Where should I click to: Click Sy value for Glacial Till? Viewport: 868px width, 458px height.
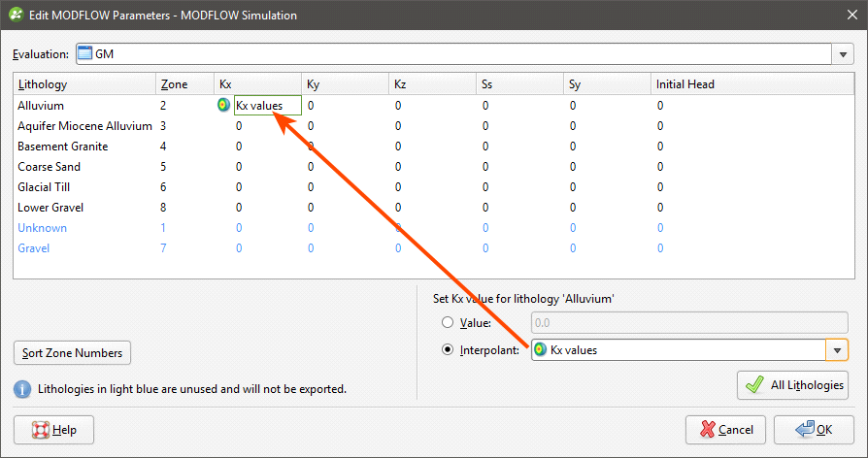tap(573, 187)
